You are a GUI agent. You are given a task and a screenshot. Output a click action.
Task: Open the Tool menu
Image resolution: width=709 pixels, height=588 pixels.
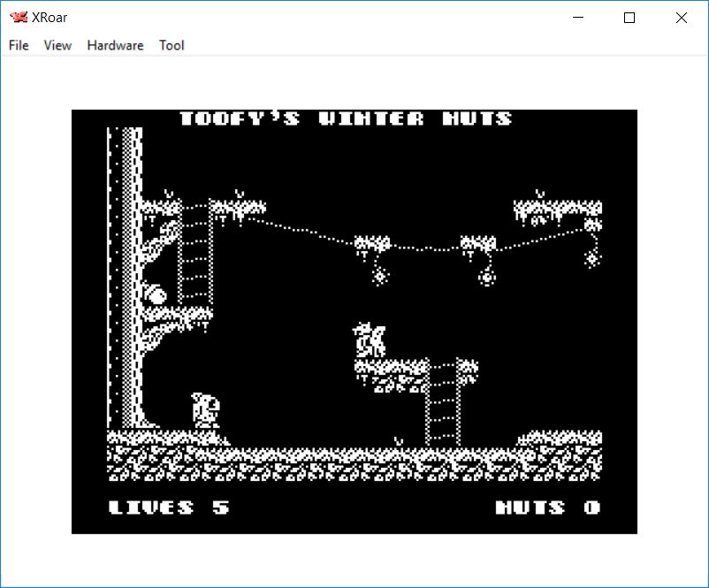pos(172,45)
